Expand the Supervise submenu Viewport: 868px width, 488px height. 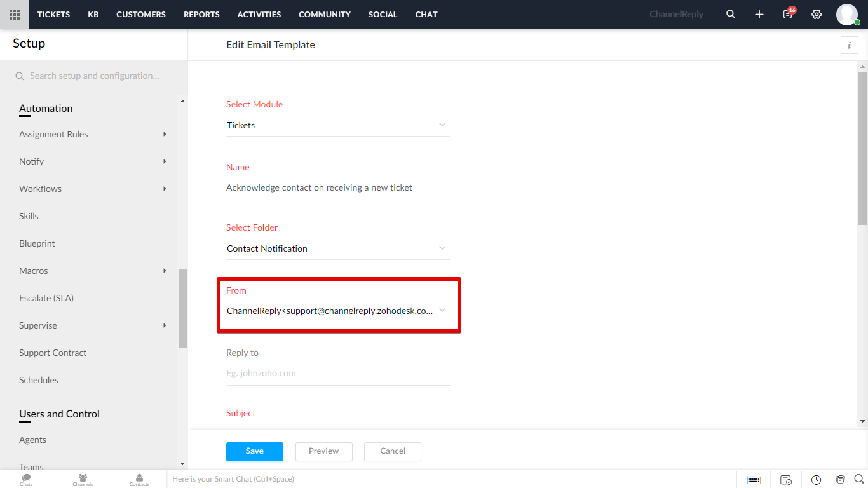pos(165,325)
